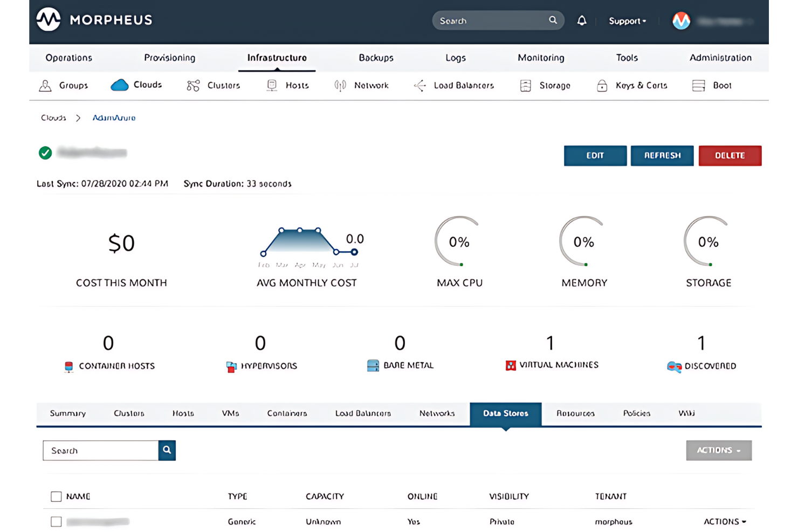The width and height of the screenshot is (798, 532).
Task: Click the user avatar icon
Action: [681, 20]
